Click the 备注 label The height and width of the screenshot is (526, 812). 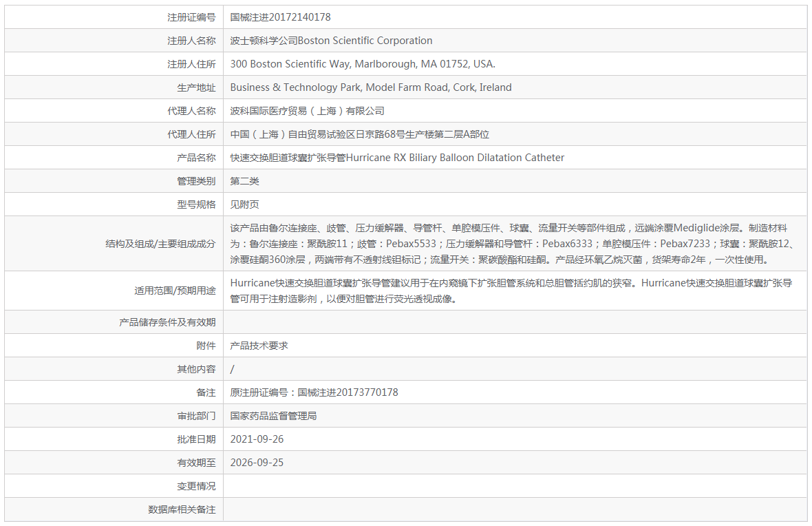point(206,392)
